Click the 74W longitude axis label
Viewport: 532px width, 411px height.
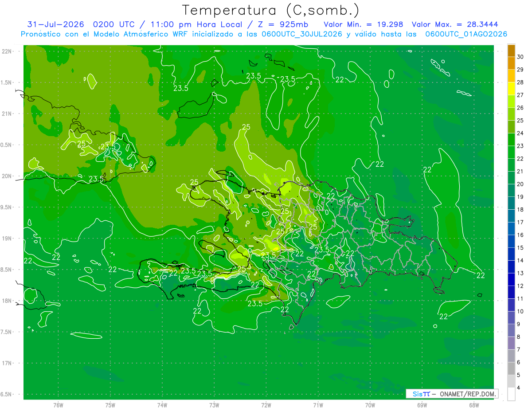click(162, 405)
